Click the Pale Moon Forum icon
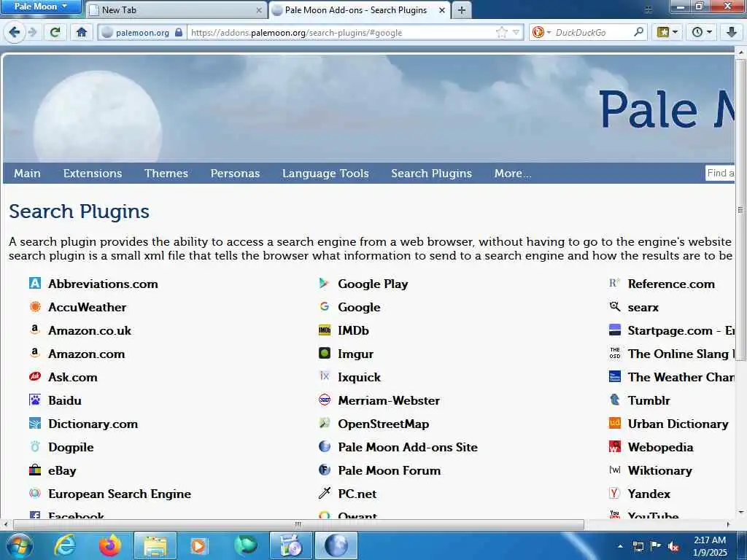 [x=325, y=470]
